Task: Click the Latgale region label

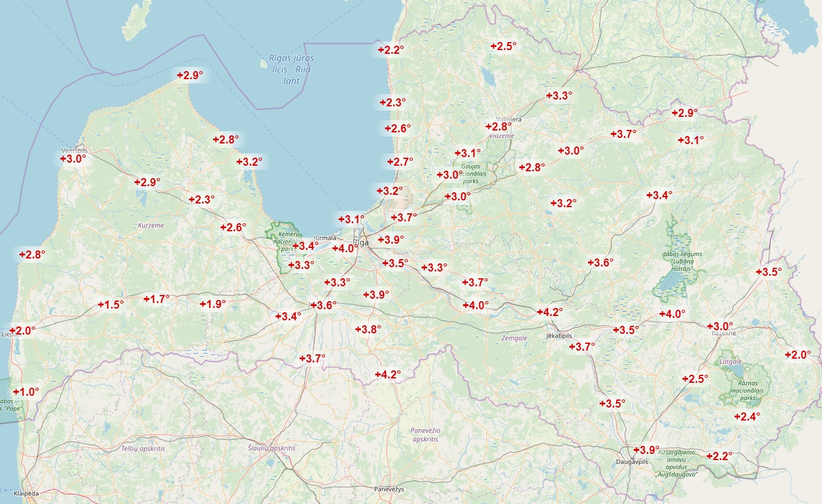Action: point(730,361)
